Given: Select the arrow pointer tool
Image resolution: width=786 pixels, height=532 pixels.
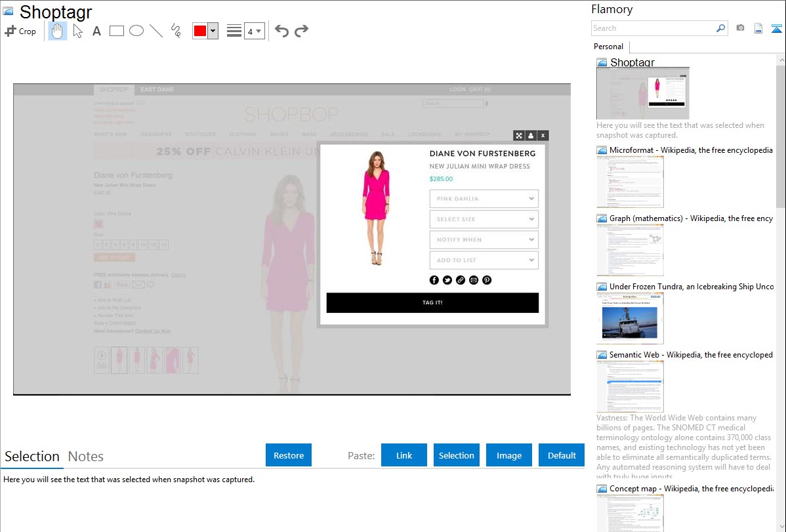Looking at the screenshot, I should click(x=77, y=31).
